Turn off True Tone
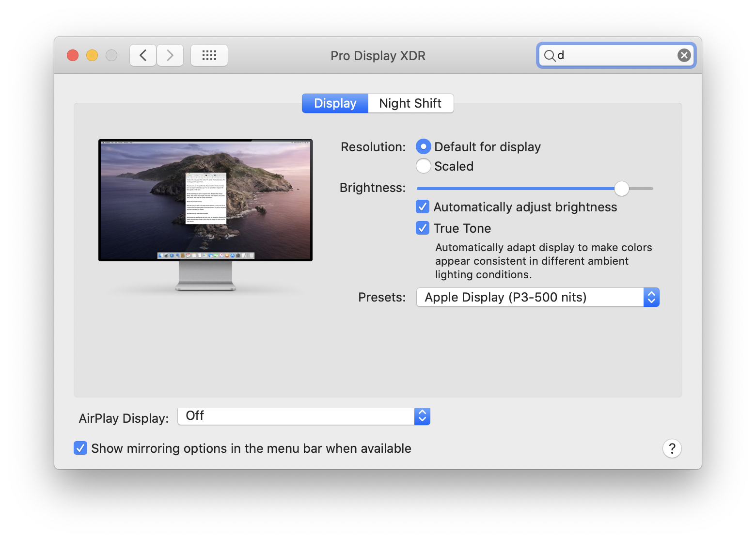756x541 pixels. click(422, 228)
